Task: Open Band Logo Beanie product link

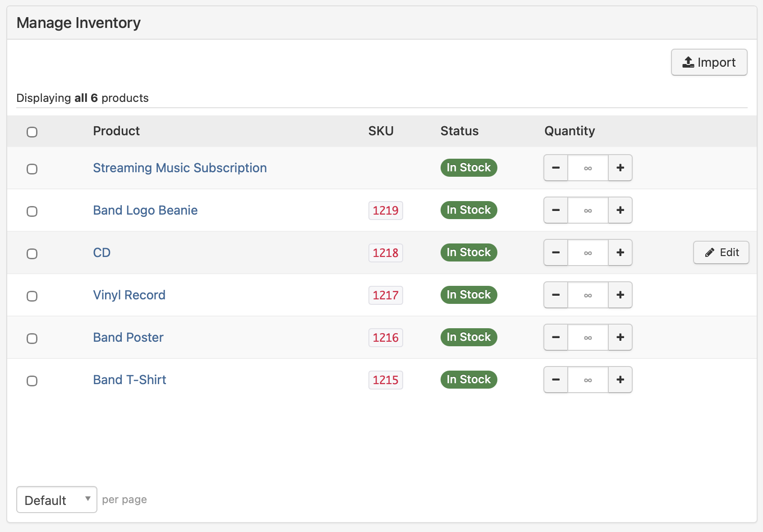Action: pos(145,210)
